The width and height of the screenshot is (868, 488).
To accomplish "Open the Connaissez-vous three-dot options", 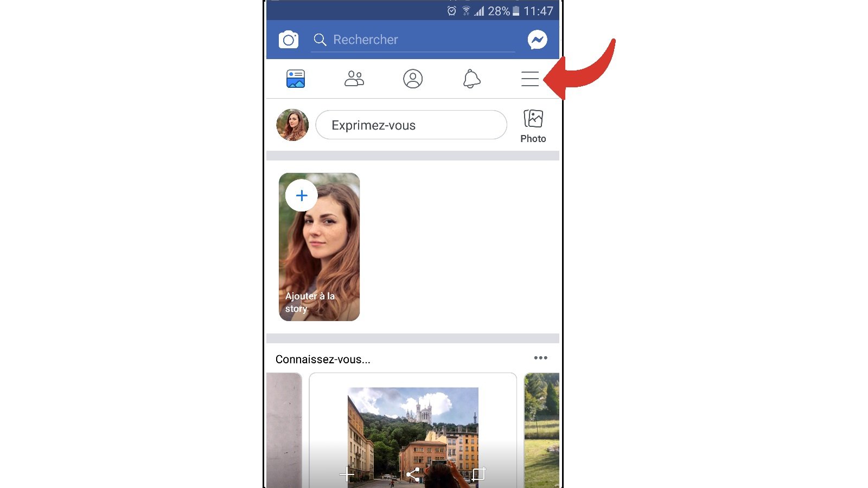I will tap(540, 358).
